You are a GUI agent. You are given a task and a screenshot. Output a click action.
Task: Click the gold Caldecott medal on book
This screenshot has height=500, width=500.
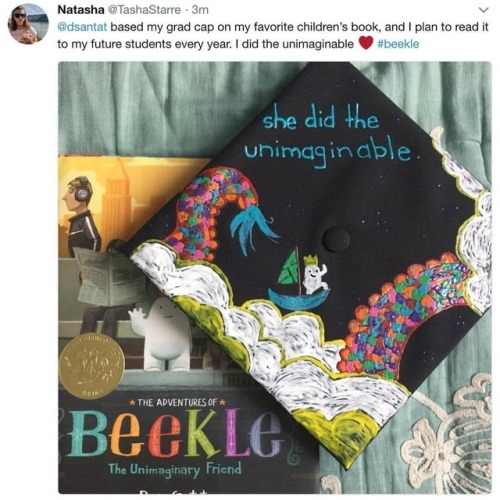[92, 366]
